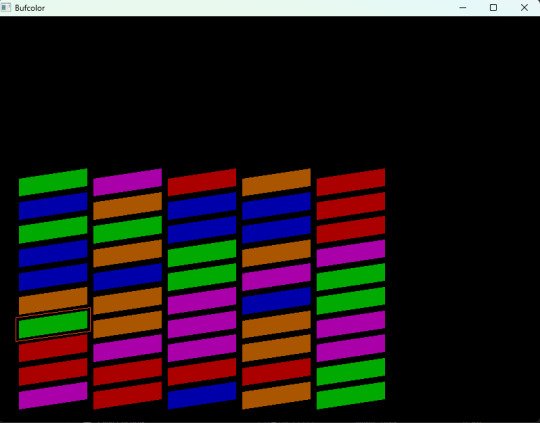Click the green swatch at fifth column's bottom
Viewport: 540px width, 423px height.
click(351, 395)
